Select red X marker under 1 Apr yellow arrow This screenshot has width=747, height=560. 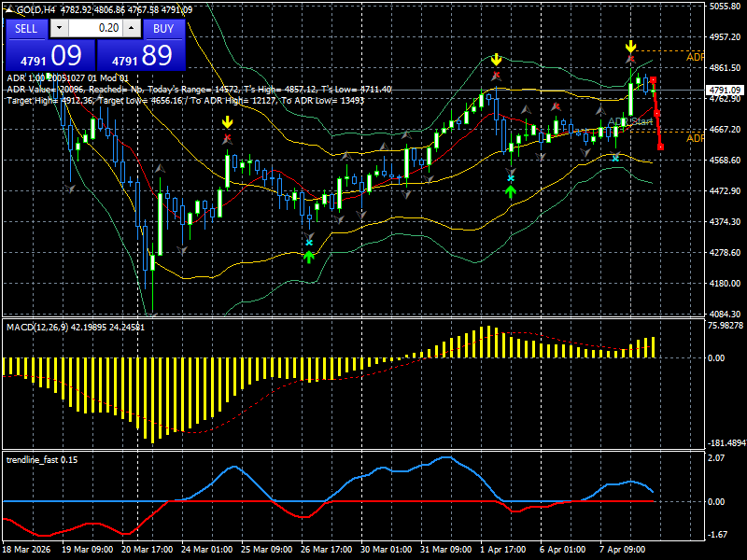tap(497, 75)
